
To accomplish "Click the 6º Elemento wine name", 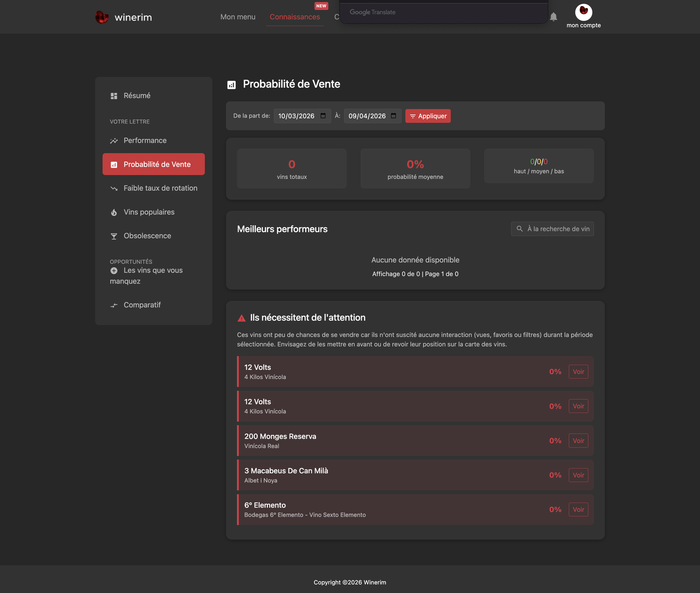I will pos(265,505).
